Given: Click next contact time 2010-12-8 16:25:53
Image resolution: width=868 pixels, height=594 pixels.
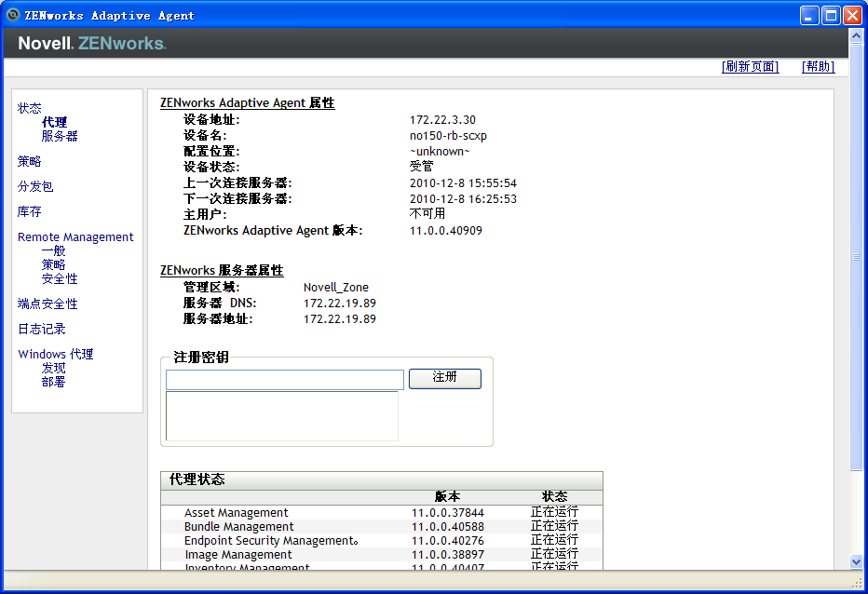Looking at the screenshot, I should [463, 198].
